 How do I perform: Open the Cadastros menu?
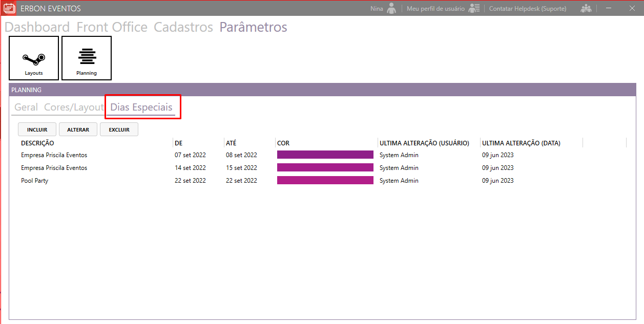(183, 27)
